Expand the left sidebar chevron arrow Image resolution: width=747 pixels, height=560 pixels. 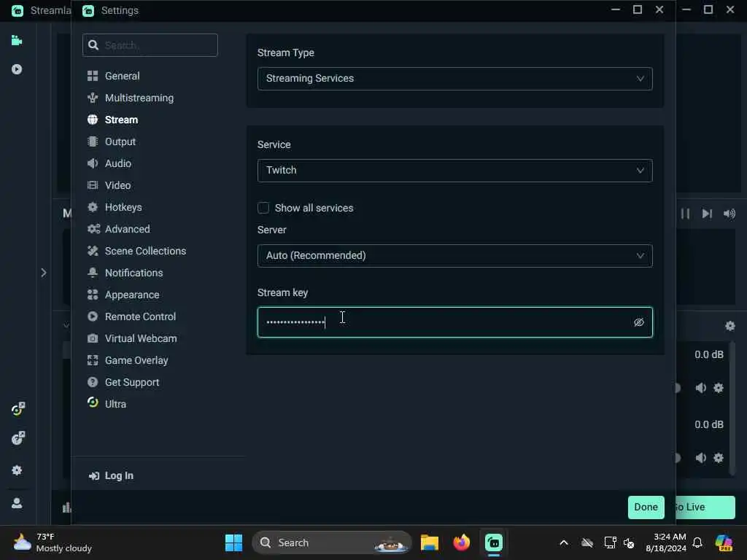(x=43, y=273)
